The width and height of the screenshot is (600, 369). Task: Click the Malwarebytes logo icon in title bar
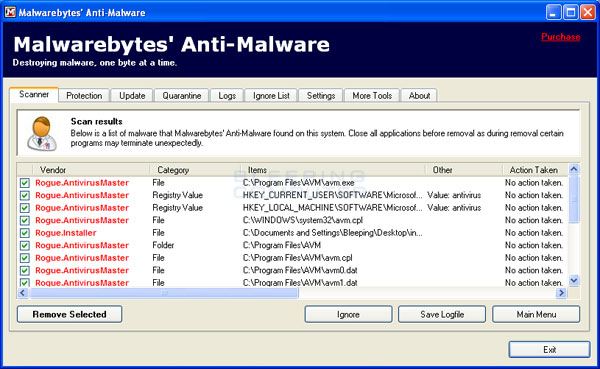pyautogui.click(x=10, y=12)
